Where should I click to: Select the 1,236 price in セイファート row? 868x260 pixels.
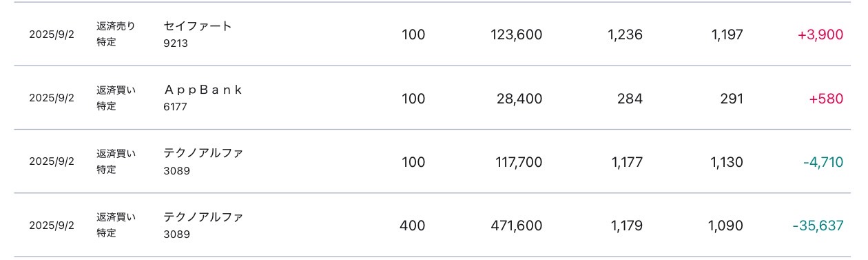[x=626, y=34]
